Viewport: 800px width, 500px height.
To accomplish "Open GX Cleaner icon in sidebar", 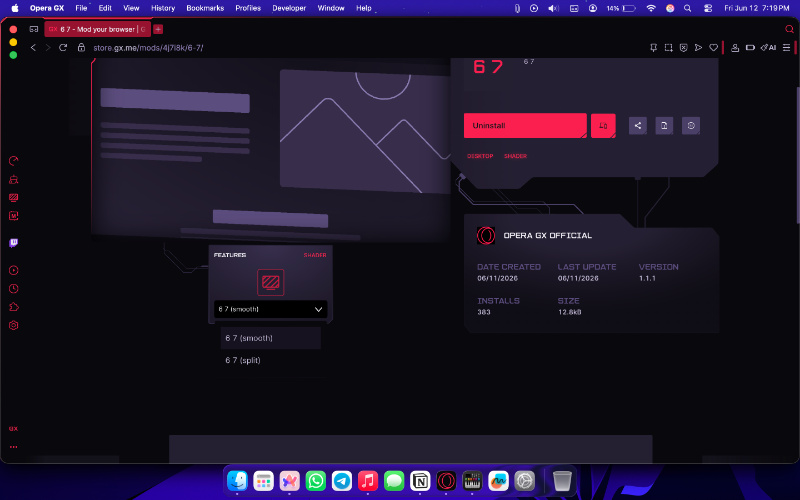I will tap(14, 179).
